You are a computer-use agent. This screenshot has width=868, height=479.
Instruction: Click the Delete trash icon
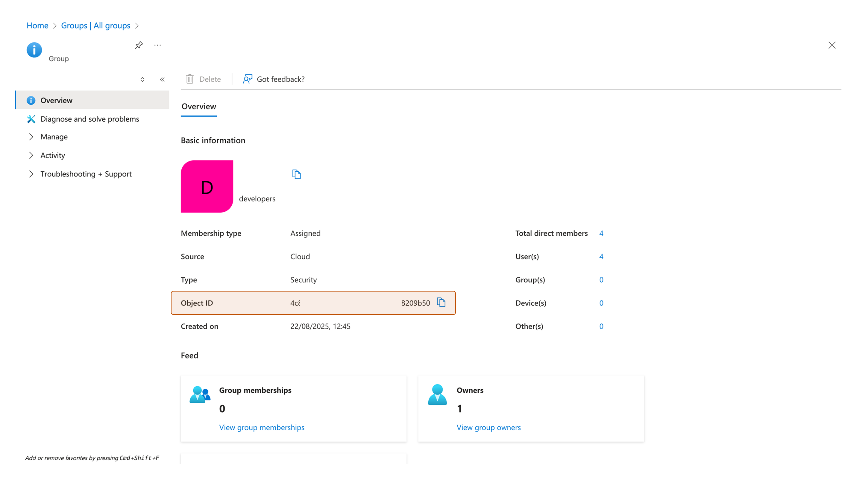(x=190, y=79)
